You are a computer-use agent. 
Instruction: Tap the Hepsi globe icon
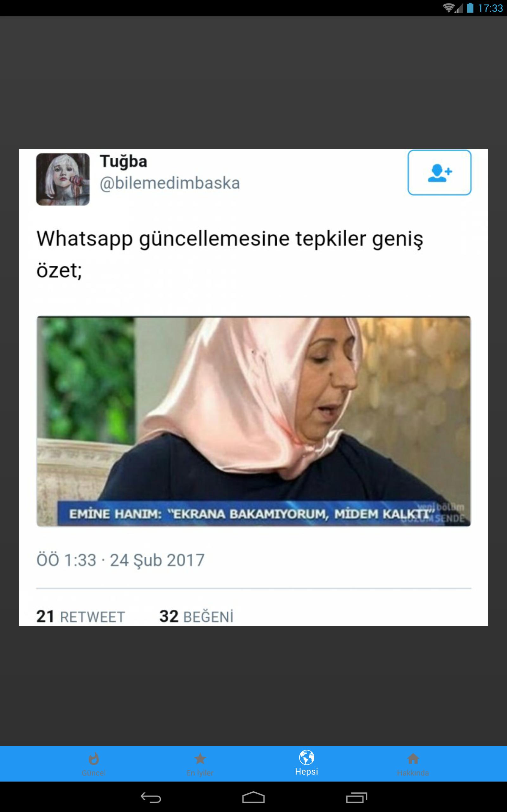[x=306, y=757]
